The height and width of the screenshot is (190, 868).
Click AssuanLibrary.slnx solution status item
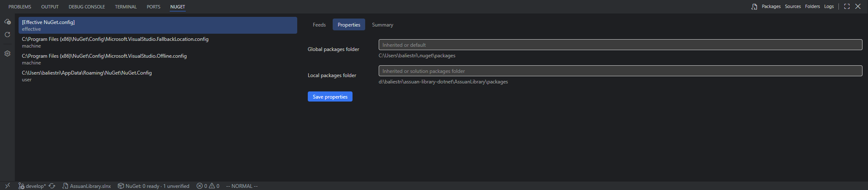click(x=87, y=186)
